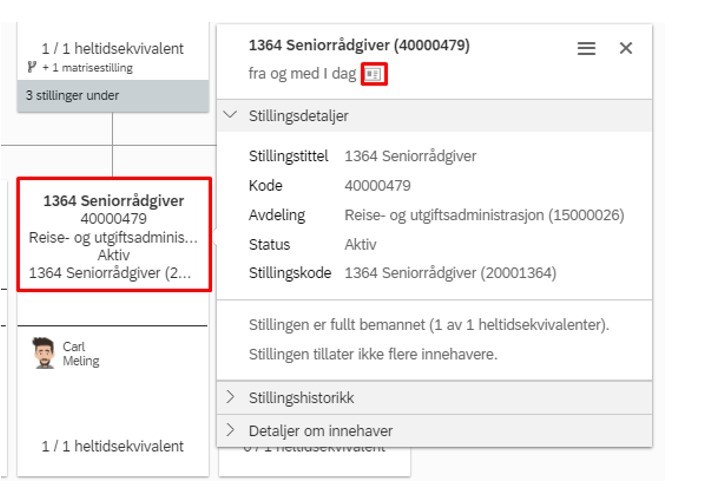Click the position card icon beside 'I dag'

click(374, 74)
